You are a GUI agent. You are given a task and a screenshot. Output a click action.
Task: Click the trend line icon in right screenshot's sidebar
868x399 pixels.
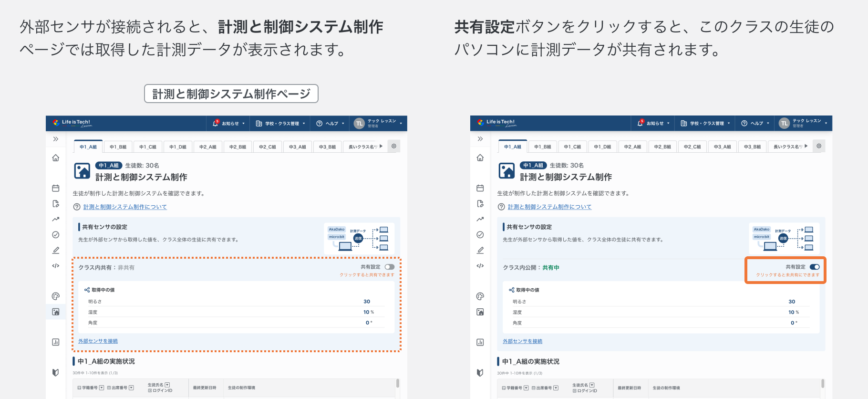480,219
